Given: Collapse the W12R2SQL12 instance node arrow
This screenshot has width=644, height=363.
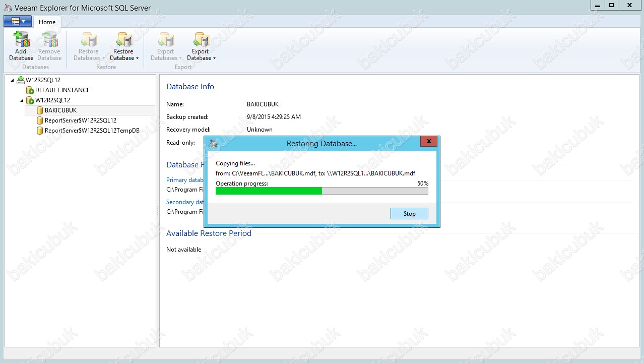Looking at the screenshot, I should pyautogui.click(x=22, y=100).
